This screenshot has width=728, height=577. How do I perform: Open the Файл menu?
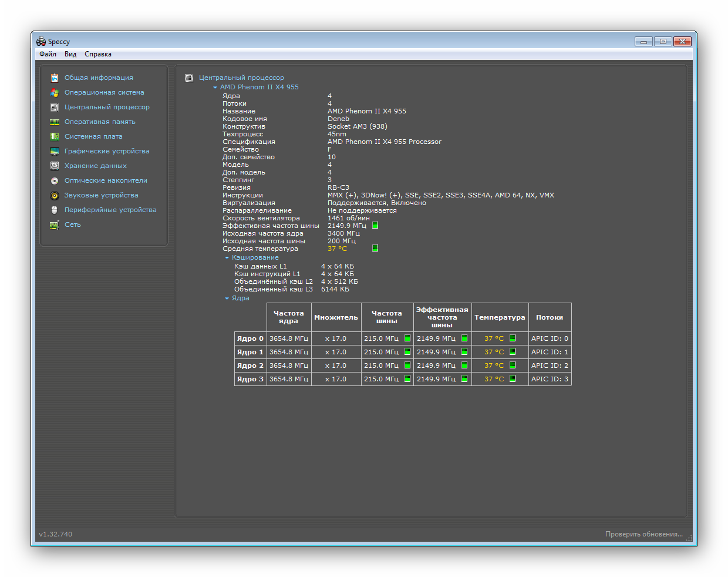click(48, 54)
